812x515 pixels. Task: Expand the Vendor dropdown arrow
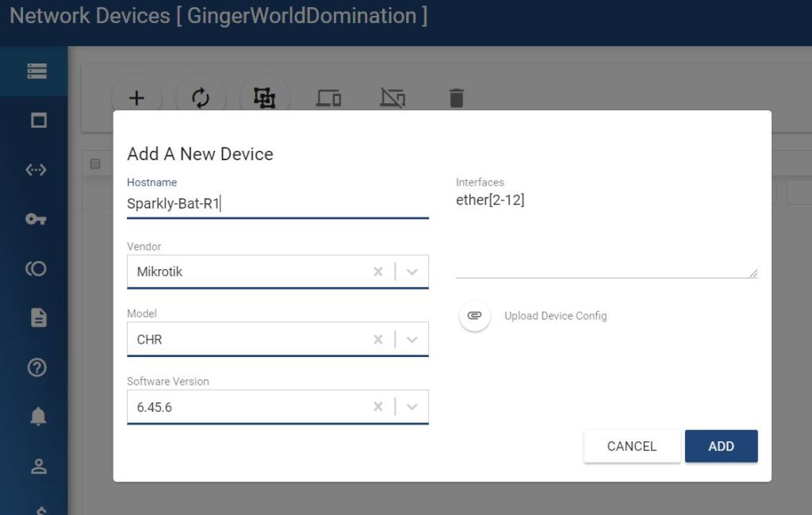(412, 272)
